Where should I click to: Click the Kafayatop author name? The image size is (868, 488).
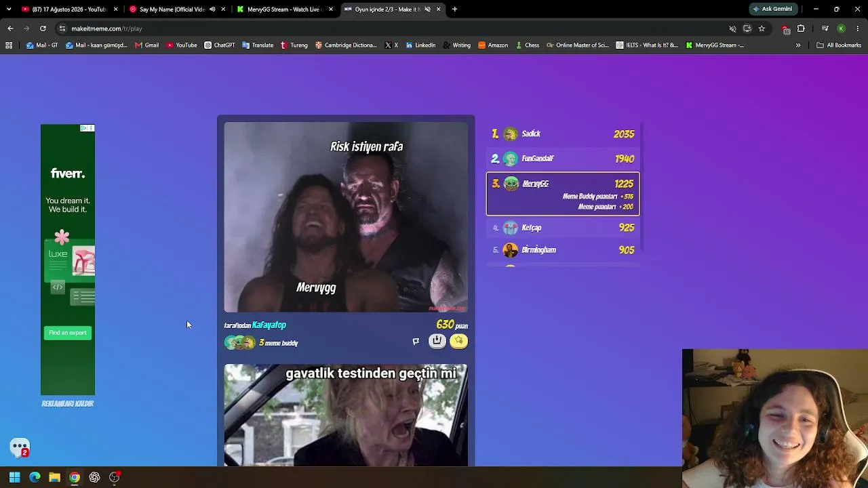(269, 325)
